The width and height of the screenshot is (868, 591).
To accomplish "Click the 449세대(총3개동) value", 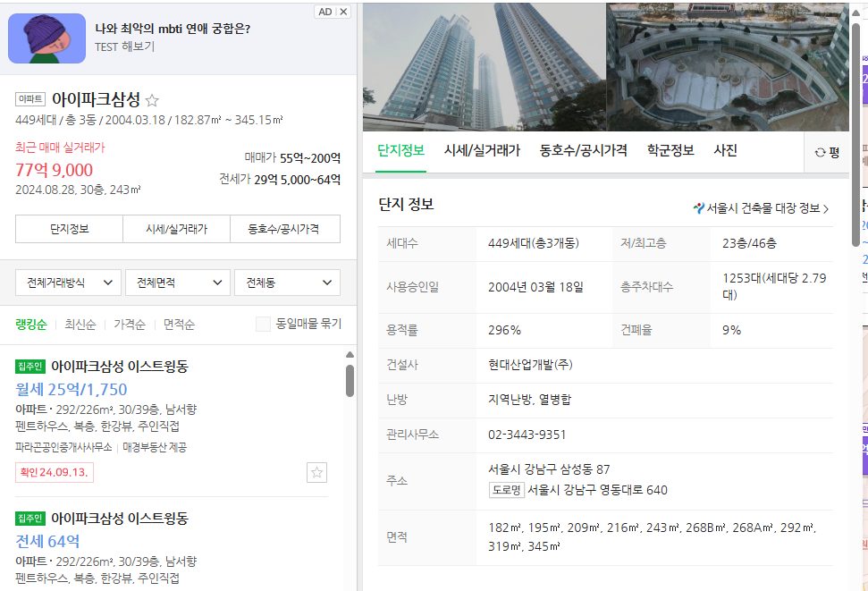I will [533, 244].
